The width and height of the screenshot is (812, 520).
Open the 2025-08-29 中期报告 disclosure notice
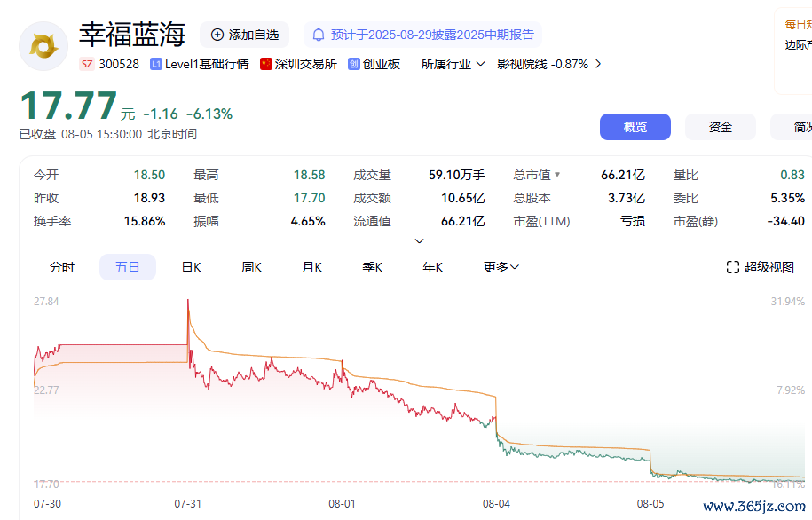point(422,35)
